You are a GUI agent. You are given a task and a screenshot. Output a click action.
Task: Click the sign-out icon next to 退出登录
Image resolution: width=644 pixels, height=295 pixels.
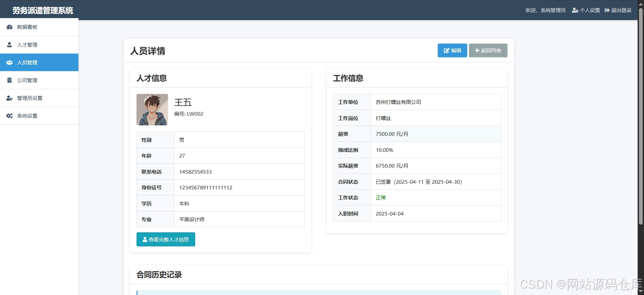pyautogui.click(x=607, y=10)
